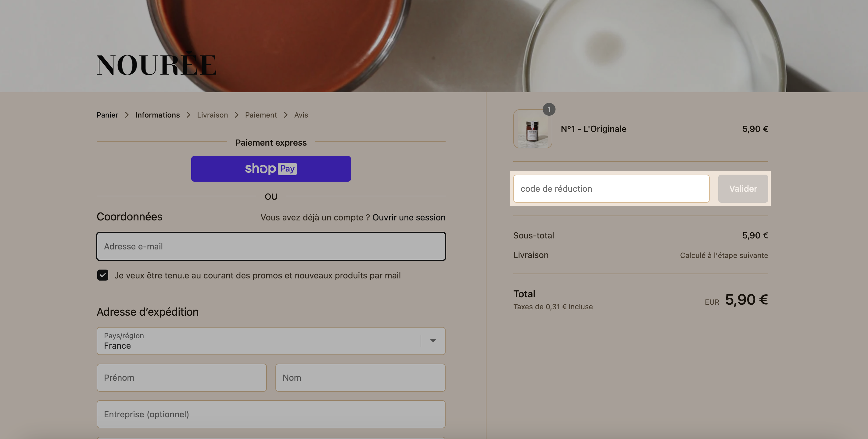The width and height of the screenshot is (868, 439).
Task: Pay with the Shop Pay button
Action: pyautogui.click(x=271, y=169)
